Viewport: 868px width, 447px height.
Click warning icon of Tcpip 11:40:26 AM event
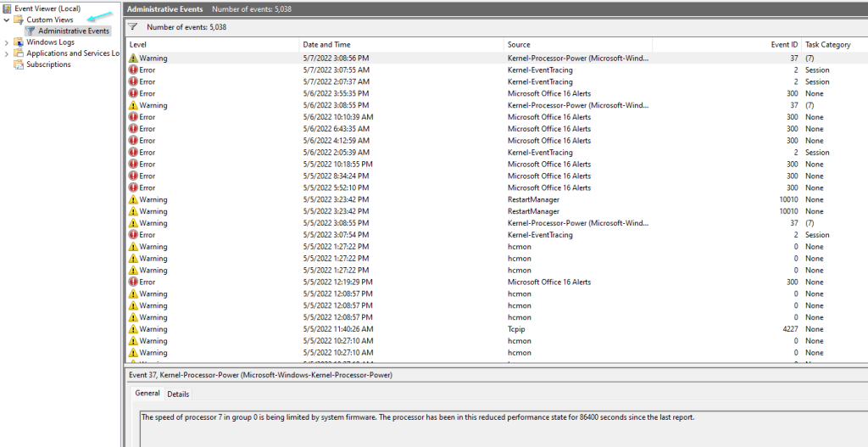point(133,329)
